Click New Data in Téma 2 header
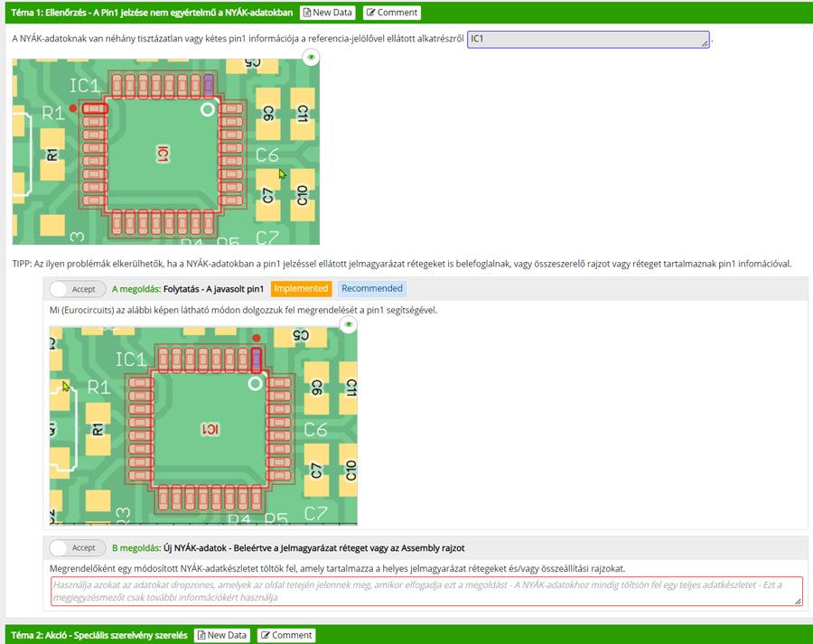The height and width of the screenshot is (644, 813). pyautogui.click(x=222, y=635)
